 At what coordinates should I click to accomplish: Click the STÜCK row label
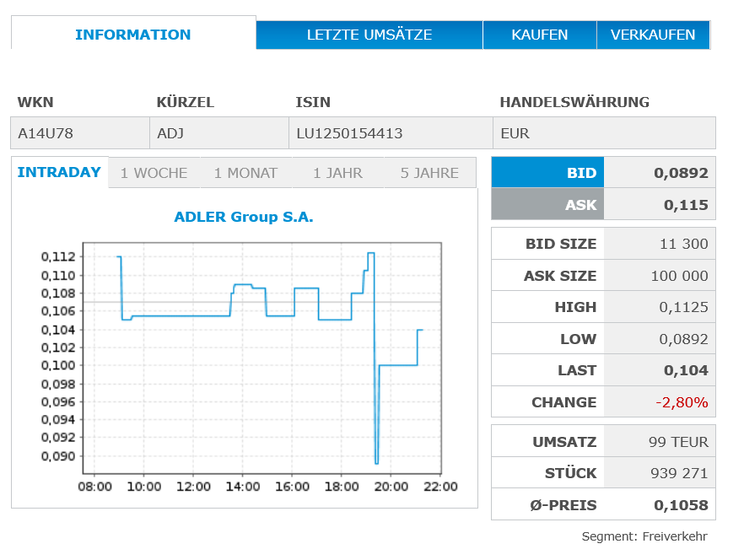pos(571,473)
